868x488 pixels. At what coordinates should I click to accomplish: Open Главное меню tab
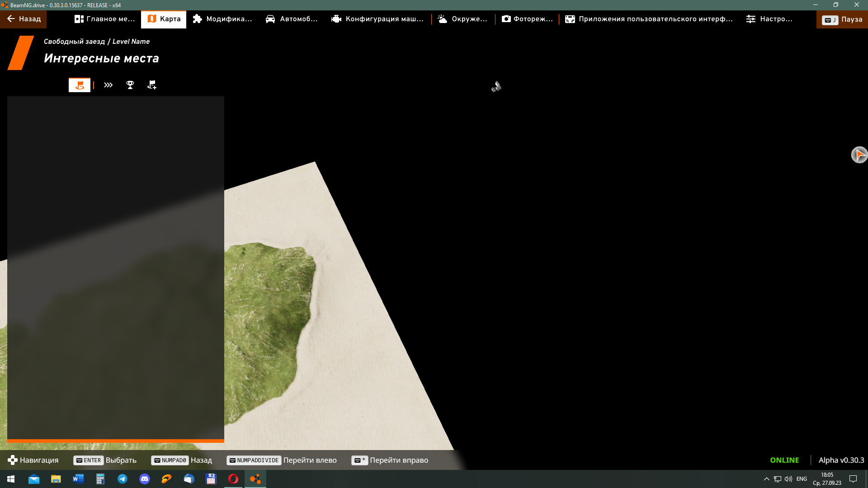[x=105, y=19]
